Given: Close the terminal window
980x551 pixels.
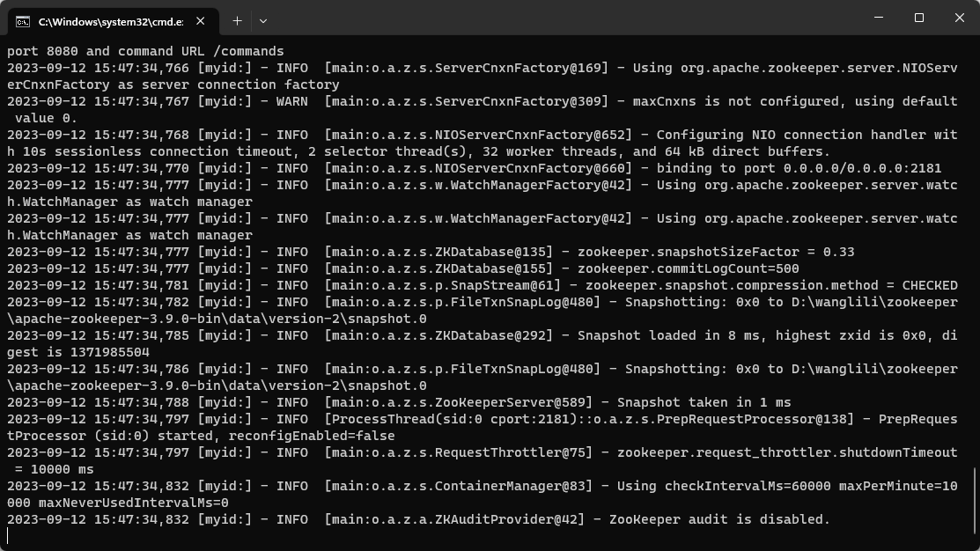Looking at the screenshot, I should [960, 18].
